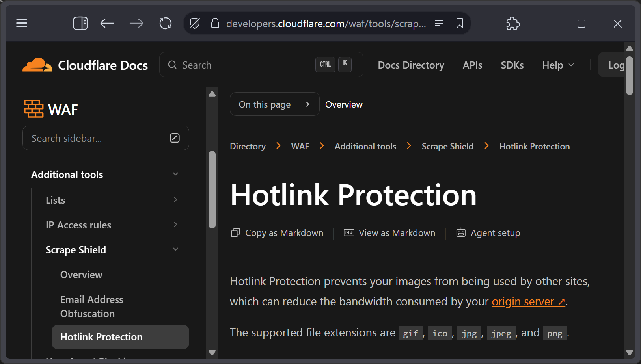
Task: Open the Help dropdown menu
Action: tap(558, 65)
